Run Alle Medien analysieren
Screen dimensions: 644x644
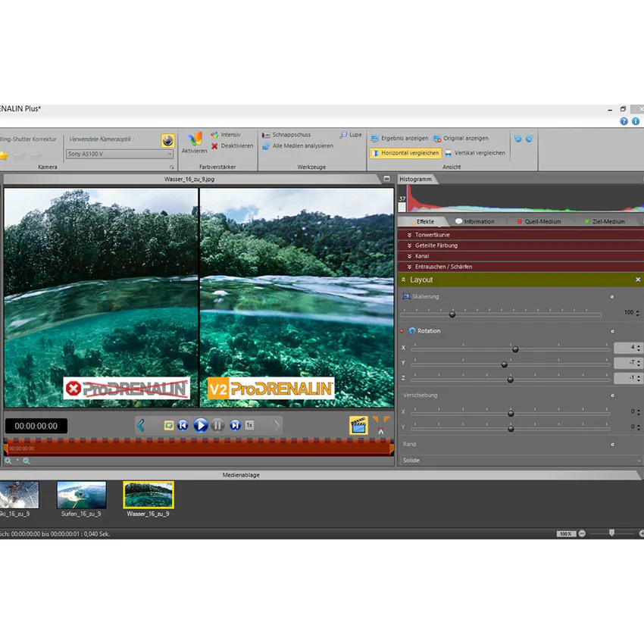click(298, 145)
